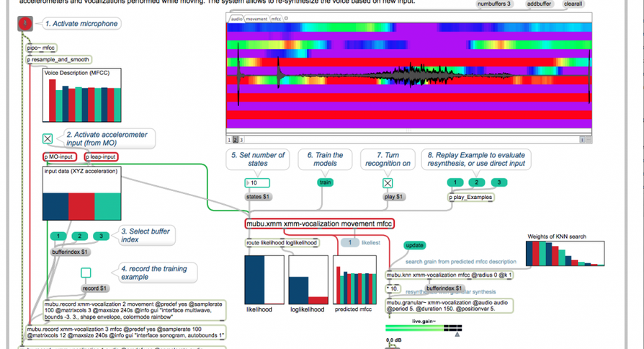
Task: Adjust the live.gain~ level slider
Action: (x=424, y=328)
